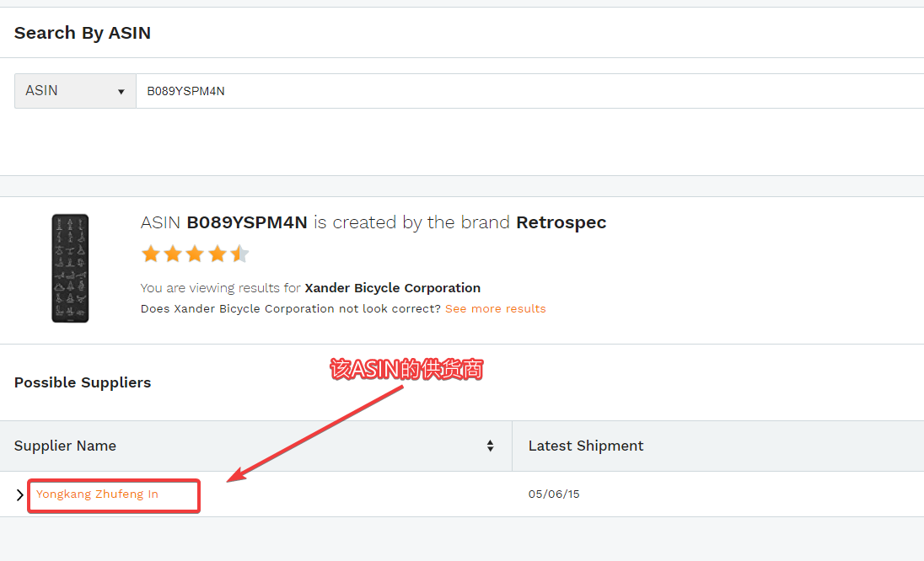
Task: Click the bold Xander Bicycle Corporation name
Action: [x=392, y=288]
